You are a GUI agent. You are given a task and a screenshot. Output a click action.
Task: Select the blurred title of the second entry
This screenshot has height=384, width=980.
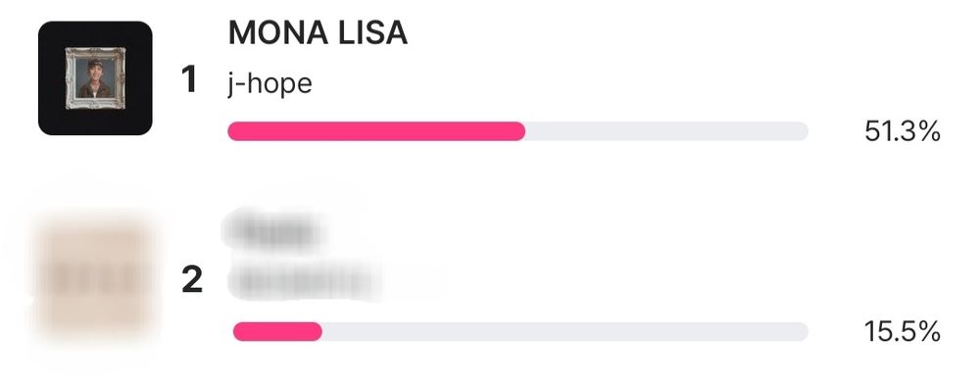coord(271,231)
